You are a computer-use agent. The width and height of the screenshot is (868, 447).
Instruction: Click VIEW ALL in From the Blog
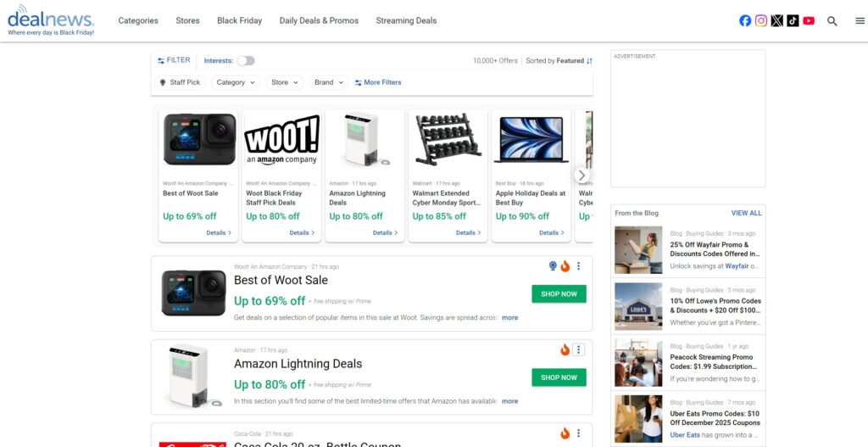pyautogui.click(x=746, y=213)
